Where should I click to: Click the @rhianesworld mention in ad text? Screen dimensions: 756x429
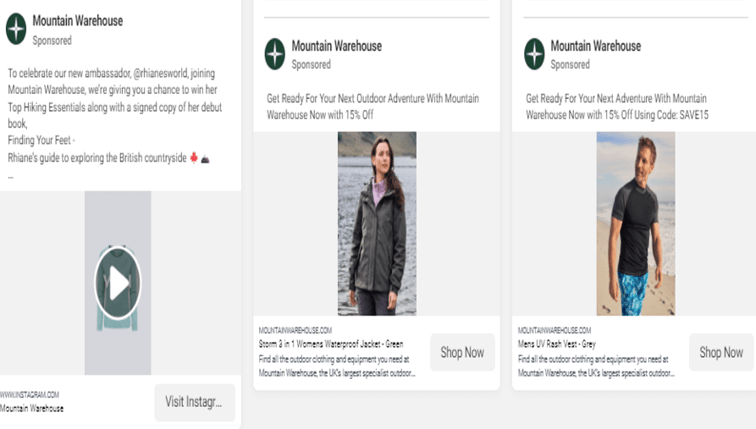pyautogui.click(x=161, y=73)
